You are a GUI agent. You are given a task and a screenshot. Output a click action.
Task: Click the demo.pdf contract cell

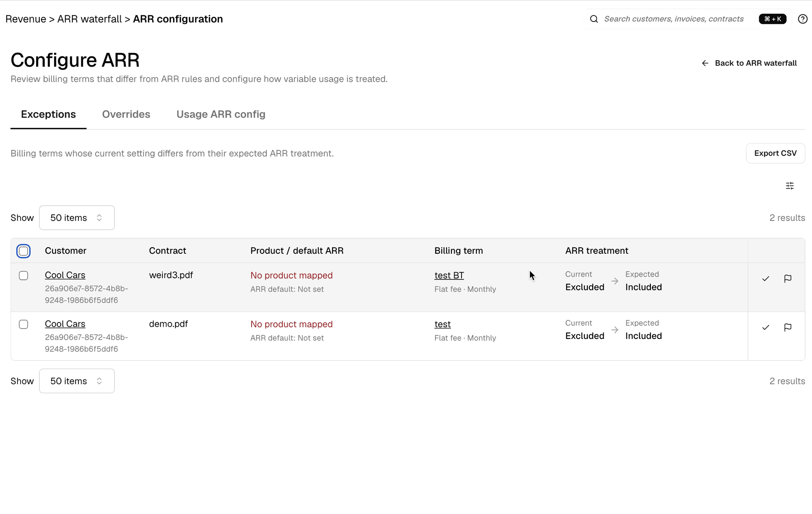pos(168,324)
